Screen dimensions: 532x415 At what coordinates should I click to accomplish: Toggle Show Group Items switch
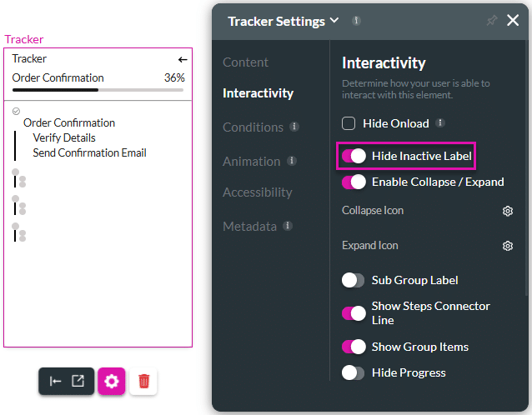click(x=354, y=347)
